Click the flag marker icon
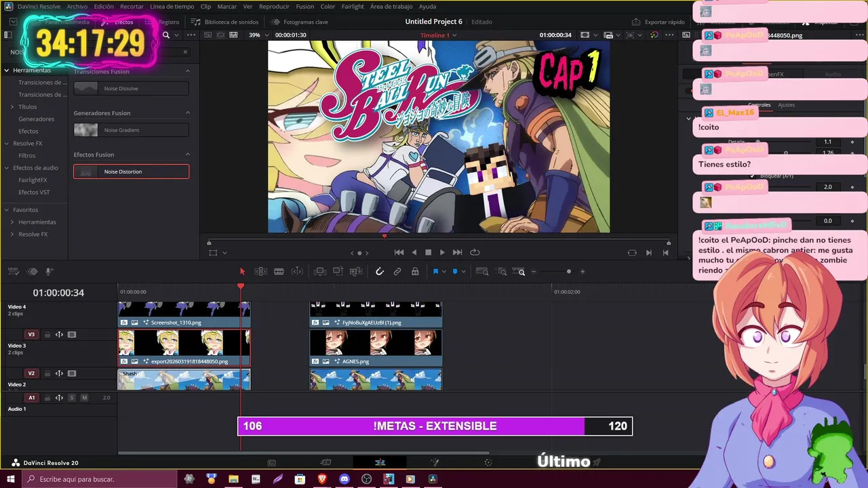868x488 pixels. click(435, 272)
